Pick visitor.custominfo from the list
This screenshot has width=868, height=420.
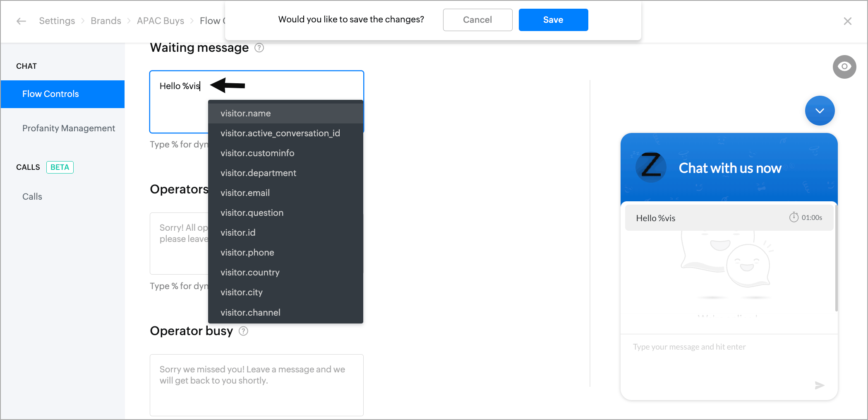click(285, 153)
